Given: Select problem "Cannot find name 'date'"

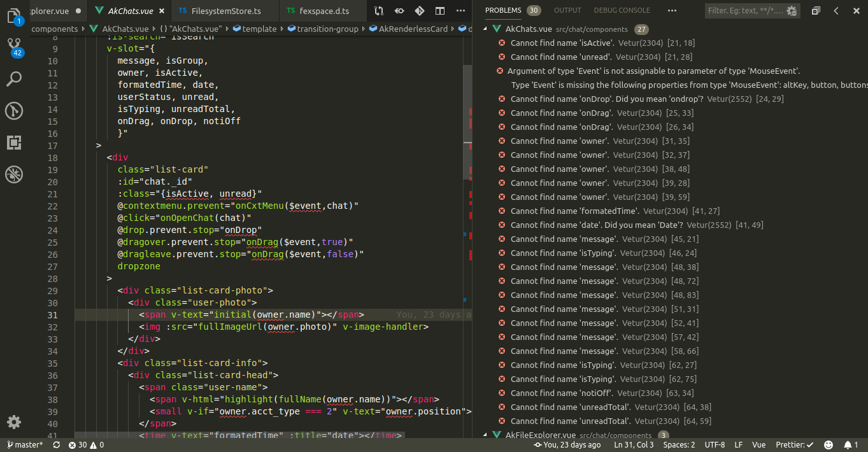Looking at the screenshot, I should pos(597,225).
